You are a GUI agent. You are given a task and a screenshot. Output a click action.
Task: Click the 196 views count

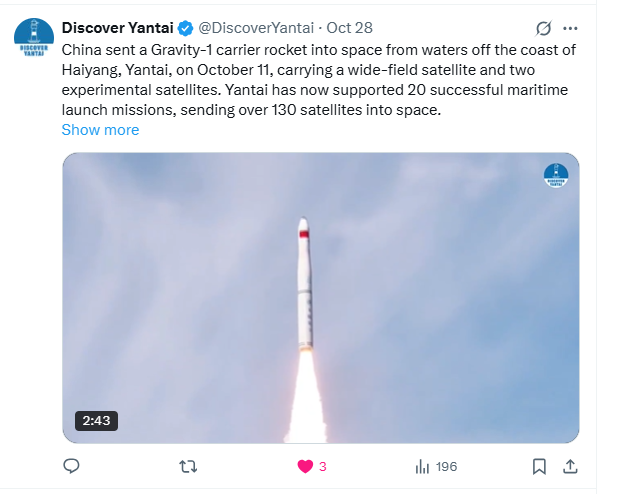[446, 466]
